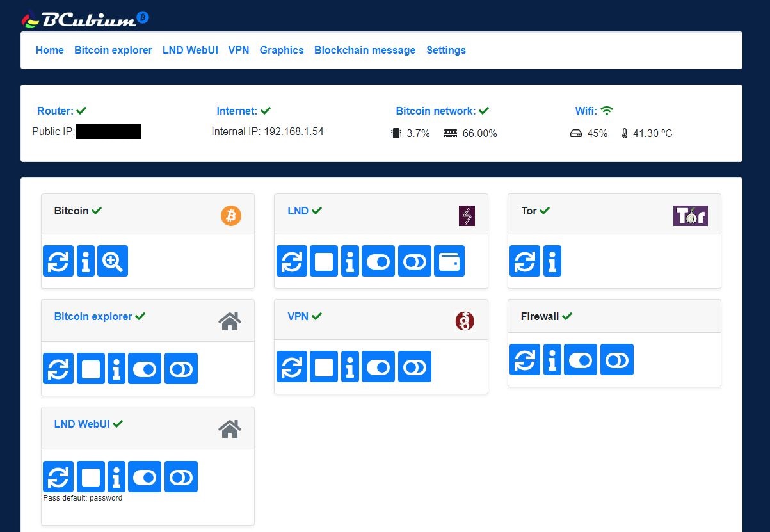
Task: Open Graphics from the navigation bar
Action: (282, 50)
